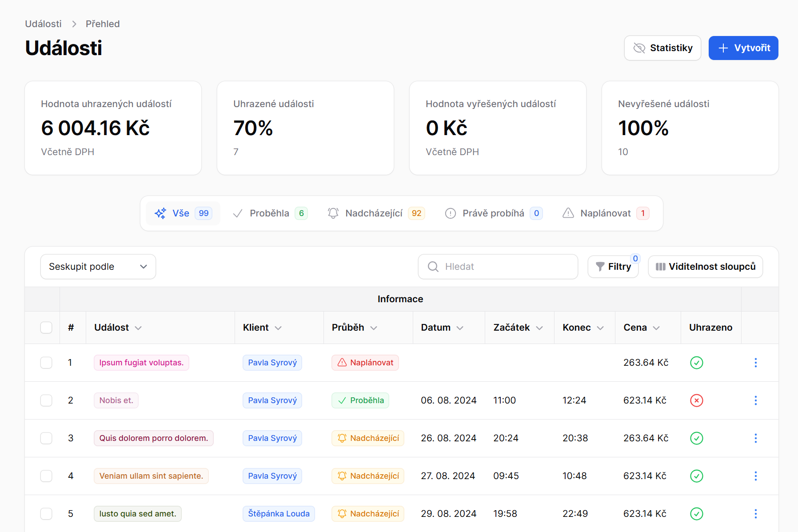
Task: Toggle Statistiky visibility button
Action: click(x=662, y=48)
